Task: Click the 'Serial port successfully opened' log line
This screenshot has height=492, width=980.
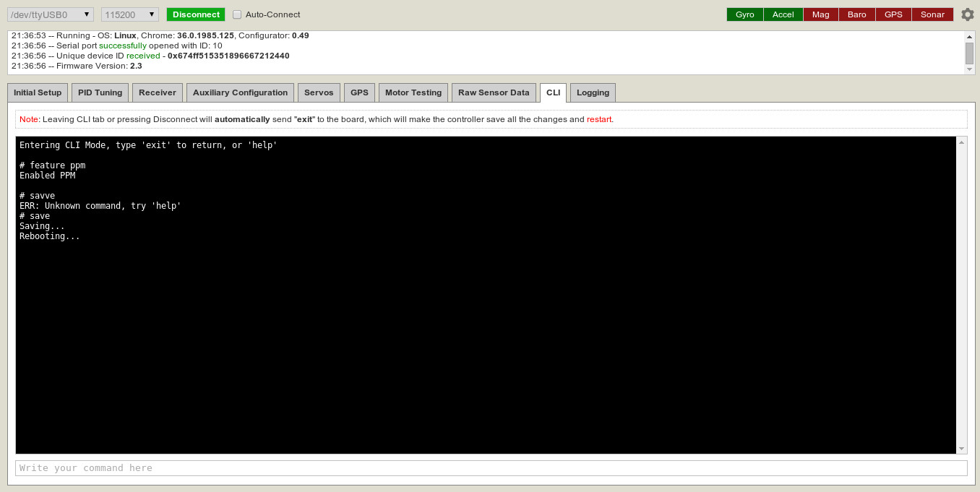Action: coord(116,46)
